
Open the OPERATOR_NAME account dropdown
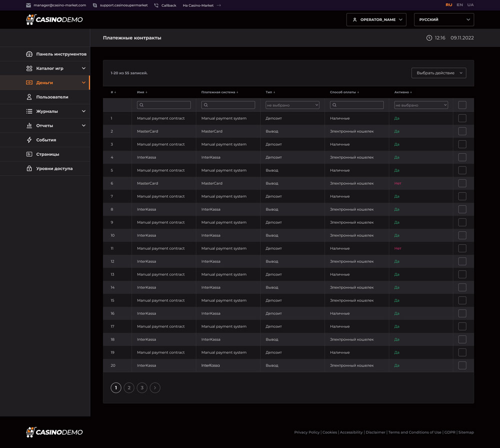376,19
